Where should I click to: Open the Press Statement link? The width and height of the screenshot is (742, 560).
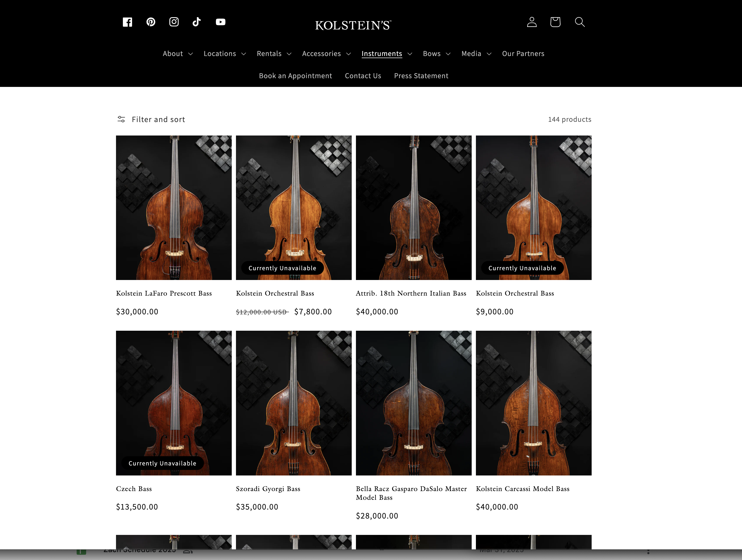tap(421, 76)
